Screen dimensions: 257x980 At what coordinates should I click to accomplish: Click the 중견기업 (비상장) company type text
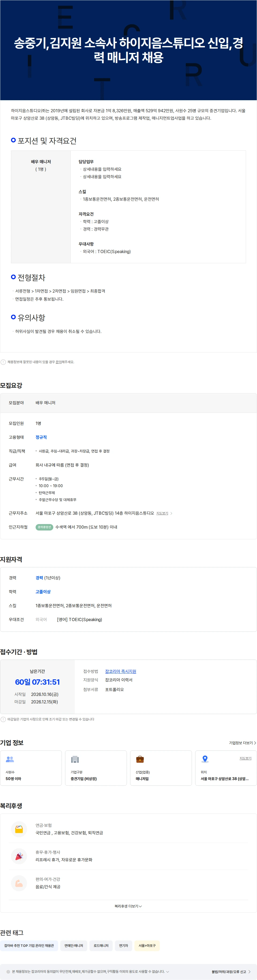coord(84,779)
